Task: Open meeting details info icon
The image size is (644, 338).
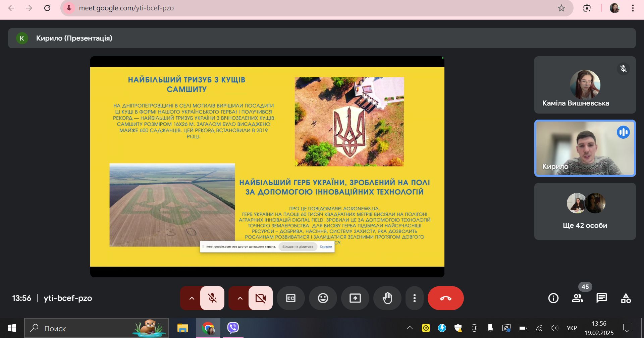Action: click(553, 298)
